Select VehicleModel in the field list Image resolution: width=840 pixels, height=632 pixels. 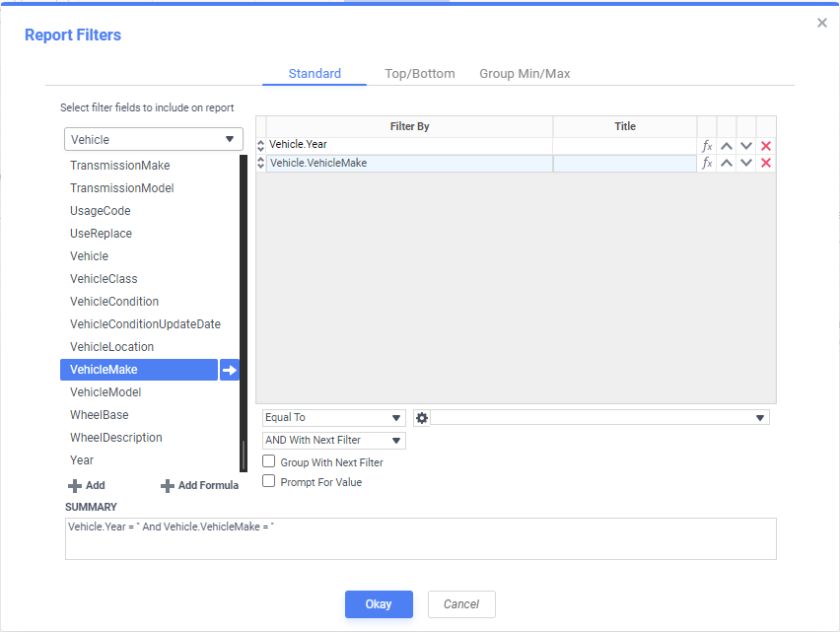pos(104,392)
